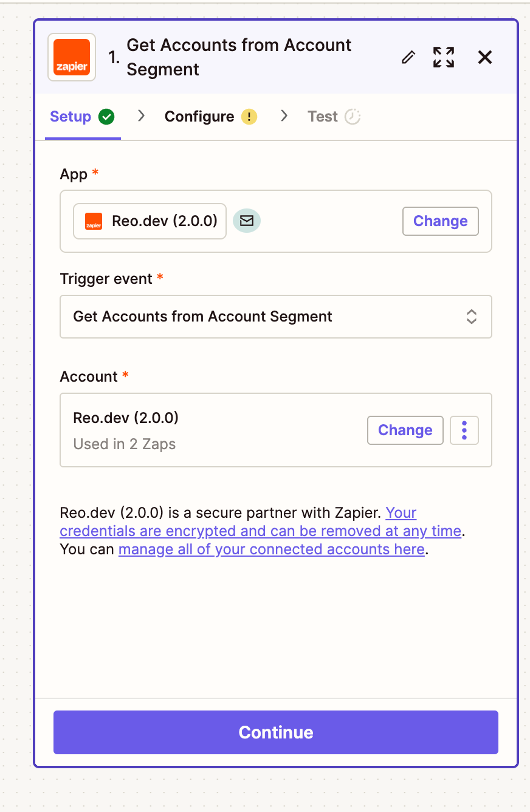Click the Zapier app logo in header
This screenshot has height=812, width=530.
[x=72, y=57]
